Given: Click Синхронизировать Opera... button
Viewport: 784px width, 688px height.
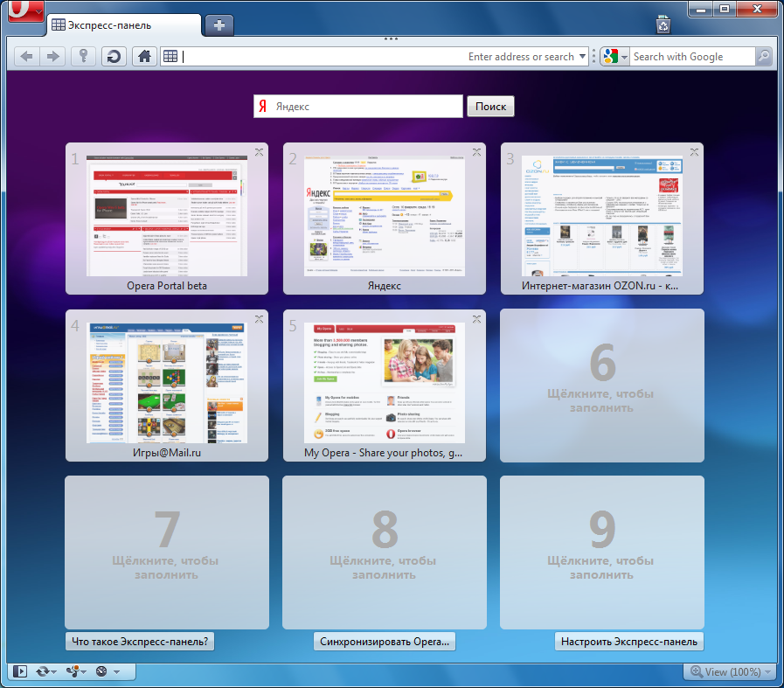Looking at the screenshot, I should pyautogui.click(x=385, y=642).
